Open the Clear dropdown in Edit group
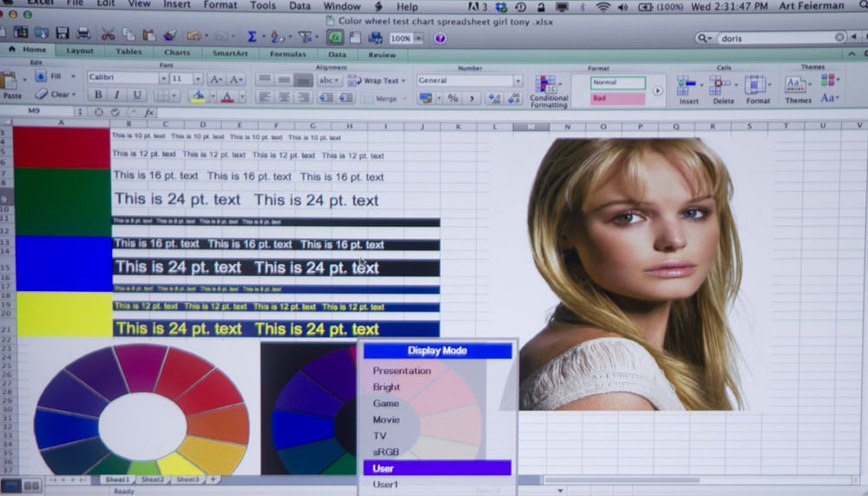The width and height of the screenshot is (868, 496). click(x=73, y=94)
